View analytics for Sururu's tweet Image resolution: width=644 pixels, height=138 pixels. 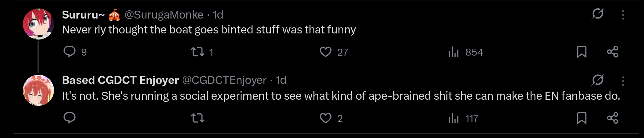(454, 52)
